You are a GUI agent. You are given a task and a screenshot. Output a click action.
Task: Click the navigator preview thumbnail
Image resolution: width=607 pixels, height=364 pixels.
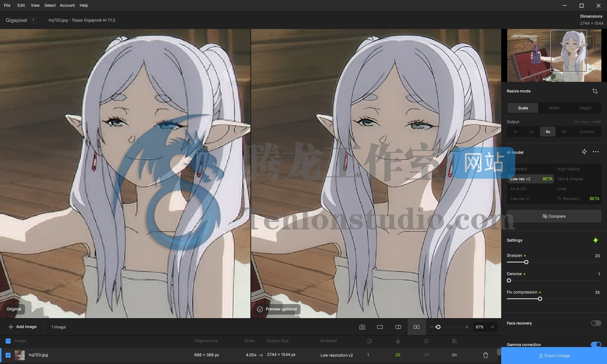[x=554, y=55]
